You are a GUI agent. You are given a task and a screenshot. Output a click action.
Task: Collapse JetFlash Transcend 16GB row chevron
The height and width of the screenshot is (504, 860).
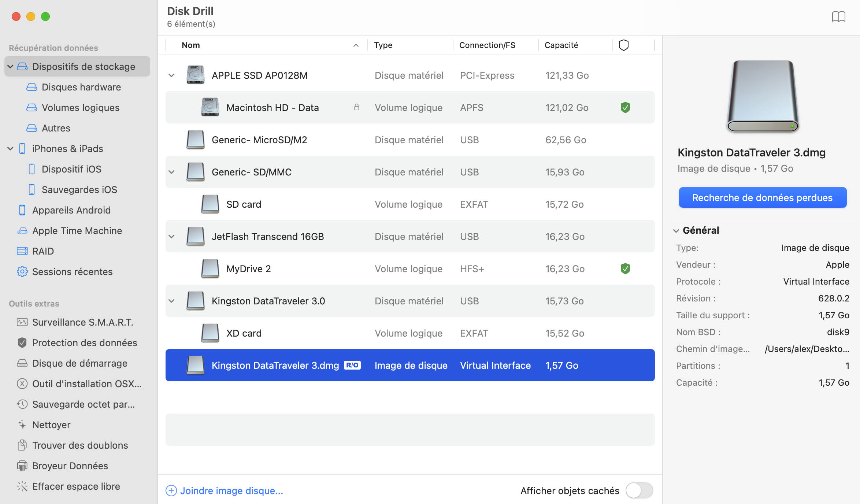(x=171, y=236)
